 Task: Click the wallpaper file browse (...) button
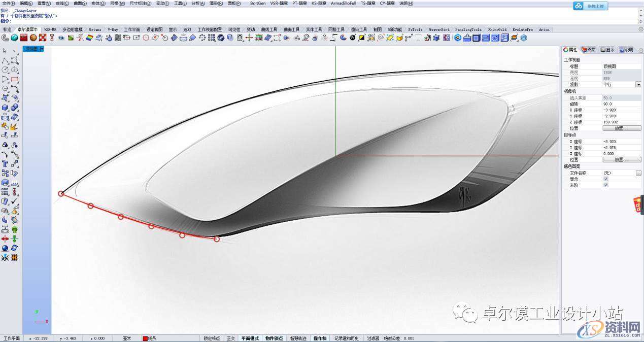638,173
